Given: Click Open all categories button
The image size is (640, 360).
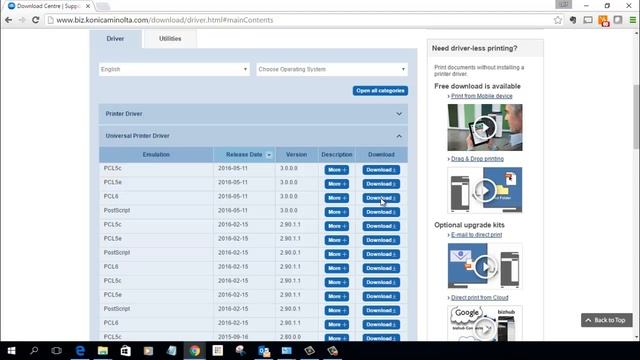Looking at the screenshot, I should [x=380, y=91].
